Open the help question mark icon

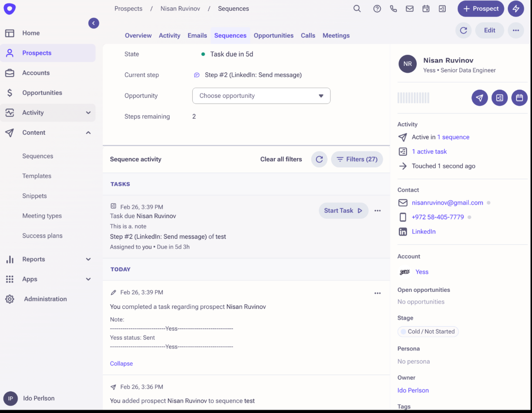(377, 9)
